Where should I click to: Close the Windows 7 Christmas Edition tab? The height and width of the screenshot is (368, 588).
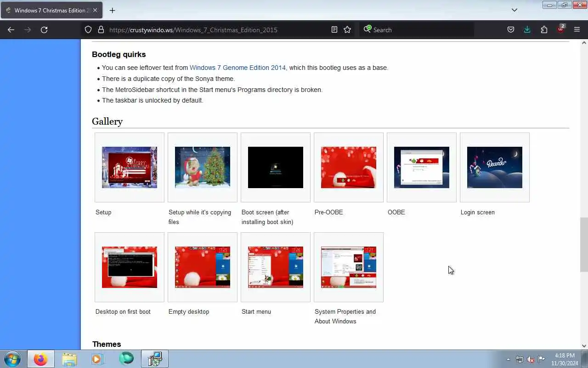(x=95, y=10)
